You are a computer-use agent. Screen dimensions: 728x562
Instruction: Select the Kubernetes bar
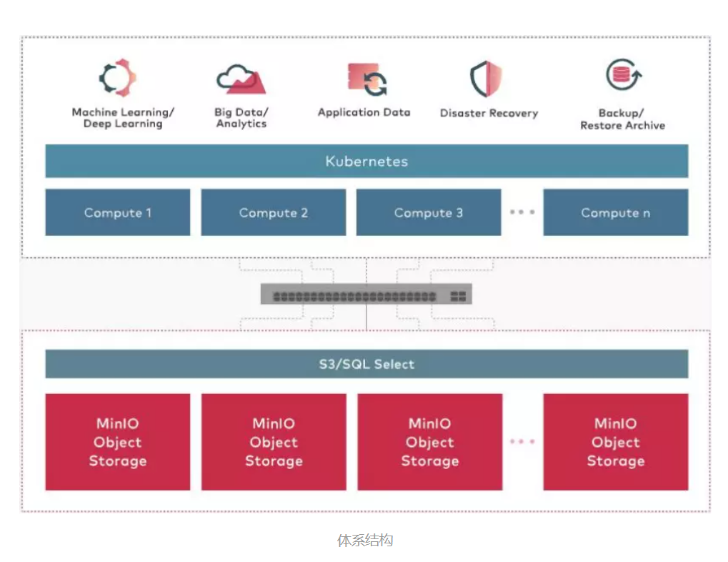[x=367, y=161]
